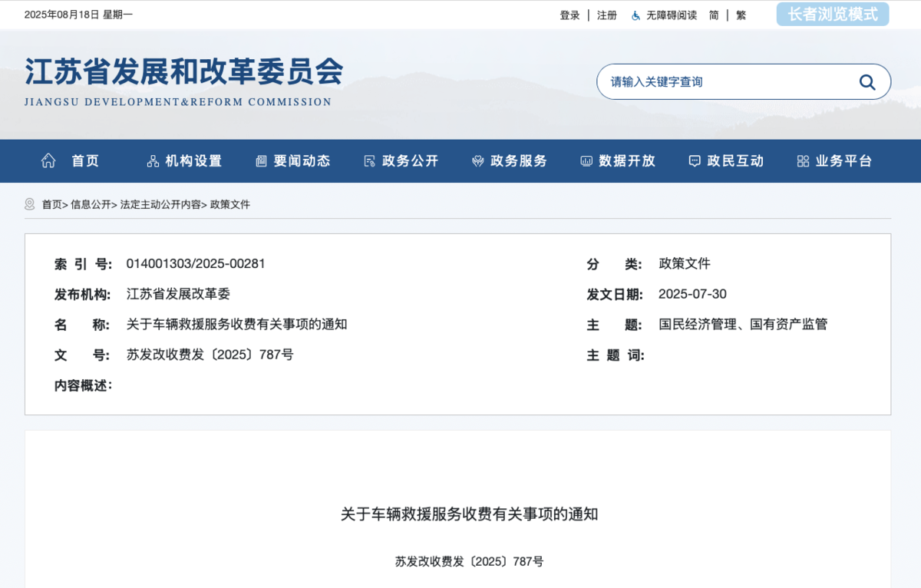Click the 业务平台 grid icon
The width and height of the screenshot is (921, 588).
[x=803, y=161]
